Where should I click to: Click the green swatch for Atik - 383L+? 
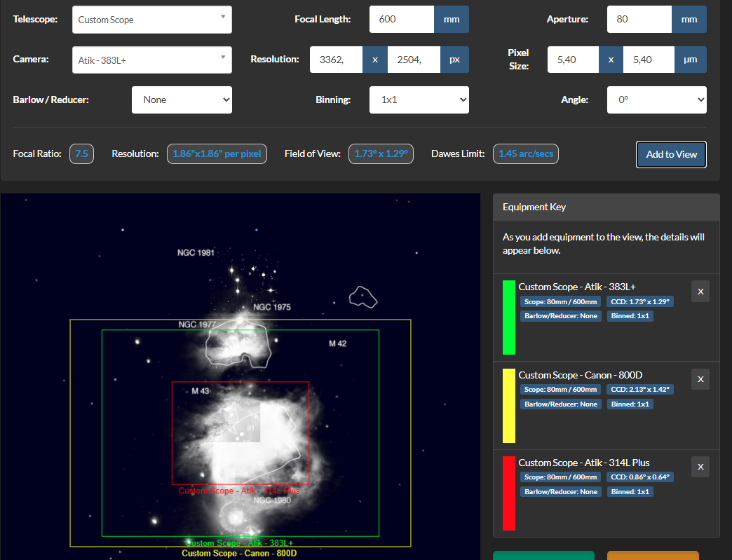coord(509,317)
